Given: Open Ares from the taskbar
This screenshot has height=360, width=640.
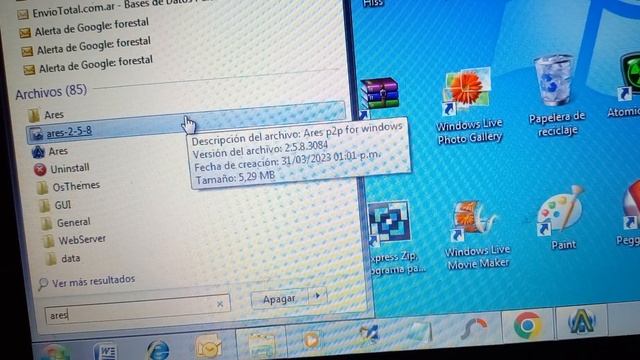Looking at the screenshot, I should (x=581, y=322).
